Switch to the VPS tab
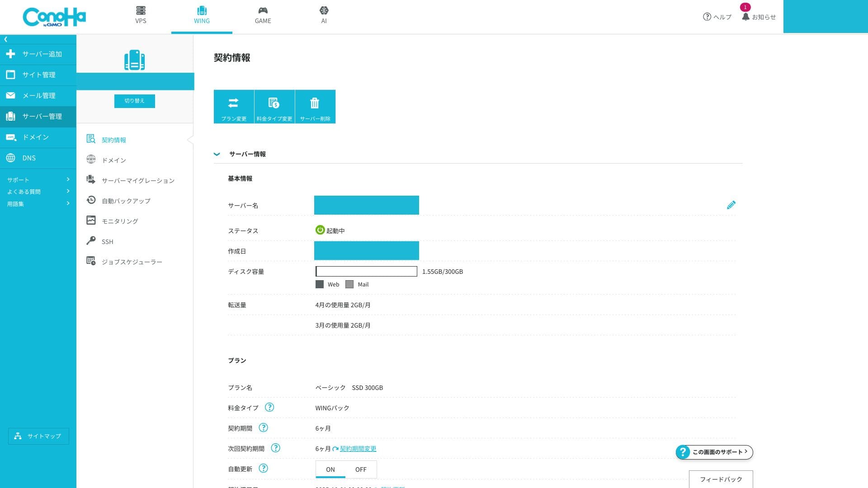The image size is (868, 488). click(141, 15)
